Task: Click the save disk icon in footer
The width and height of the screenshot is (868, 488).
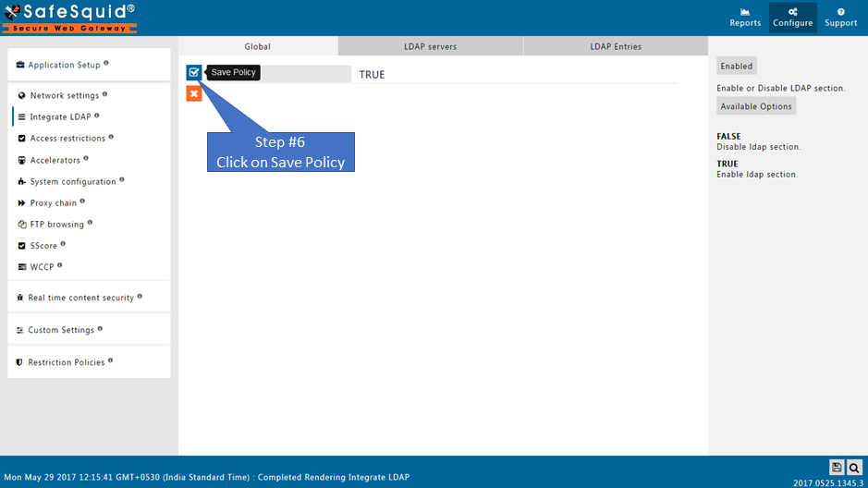Action: tap(837, 468)
